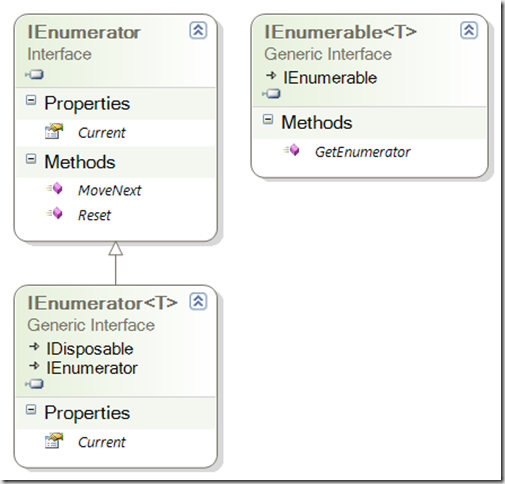Select IDisposable inherited interface label
The height and width of the screenshot is (484, 505).
(x=90, y=349)
